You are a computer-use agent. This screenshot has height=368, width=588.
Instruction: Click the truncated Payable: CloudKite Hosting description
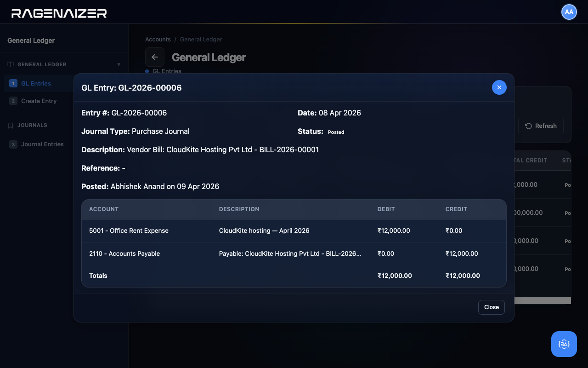pyautogui.click(x=290, y=253)
